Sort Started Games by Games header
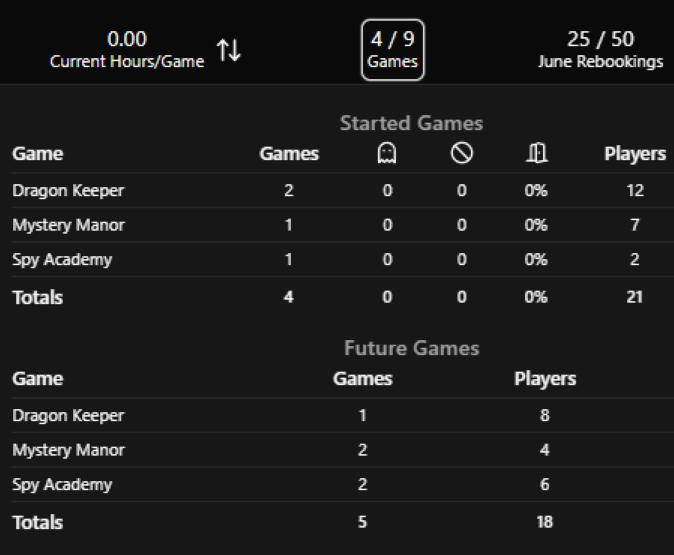Screen dimensions: 674x555 pos(289,153)
